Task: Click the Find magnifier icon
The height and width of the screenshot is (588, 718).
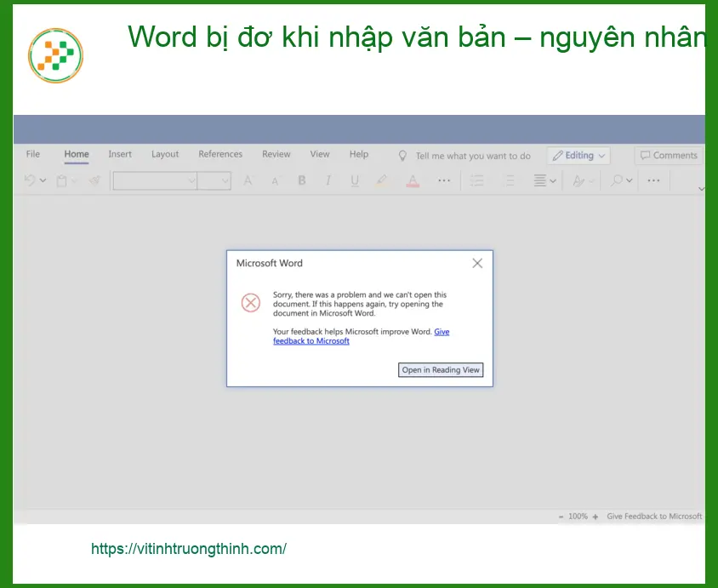Action: [x=617, y=180]
